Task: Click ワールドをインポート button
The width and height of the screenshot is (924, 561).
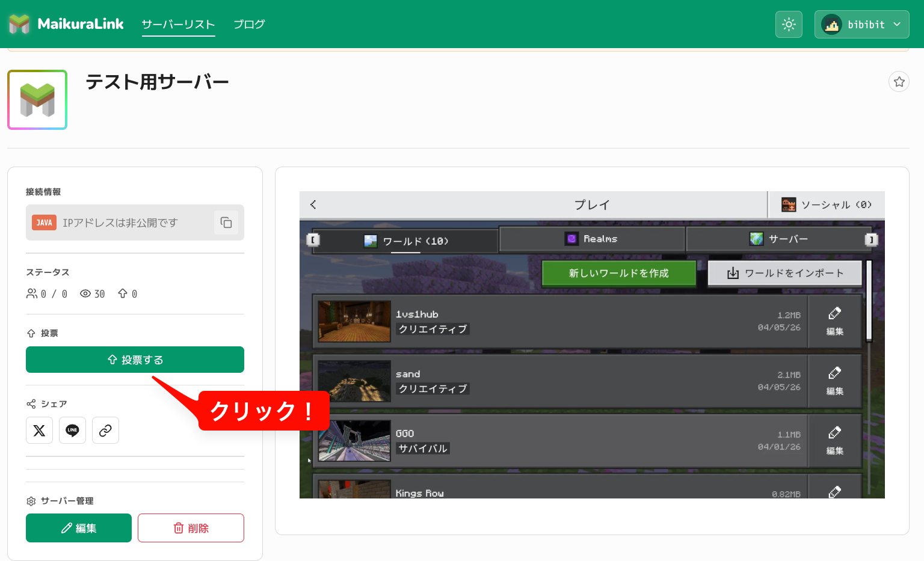Action: click(x=785, y=273)
